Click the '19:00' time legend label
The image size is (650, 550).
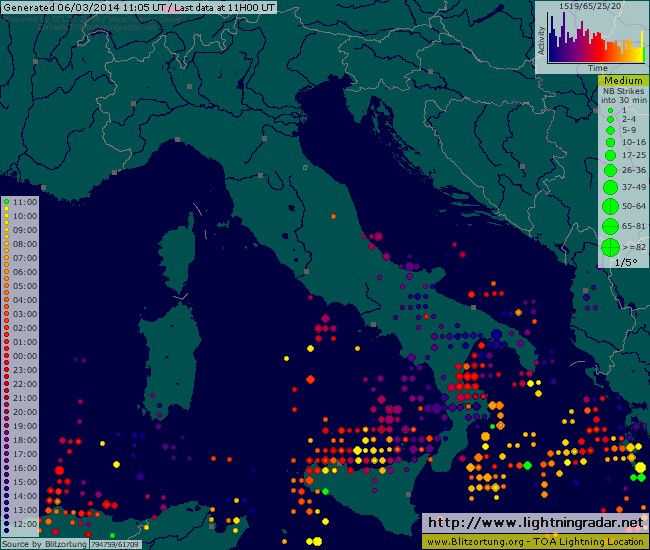[x=25, y=426]
